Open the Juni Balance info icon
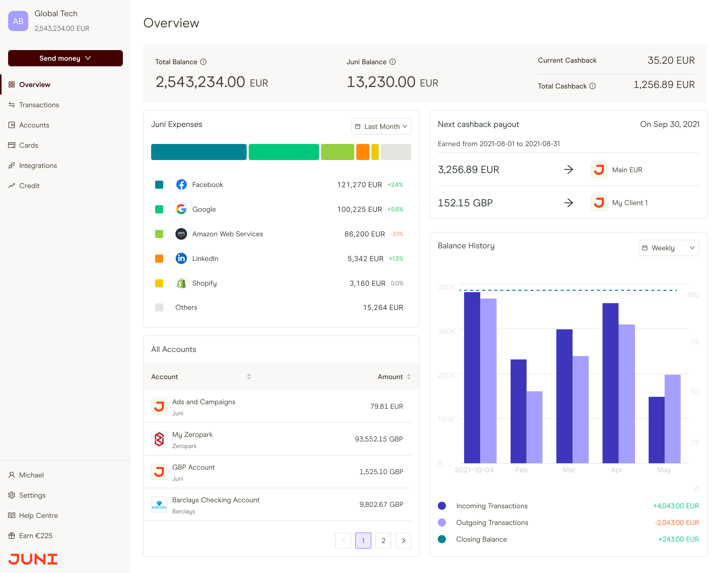Screen dimensions: 728x573 [x=393, y=62]
